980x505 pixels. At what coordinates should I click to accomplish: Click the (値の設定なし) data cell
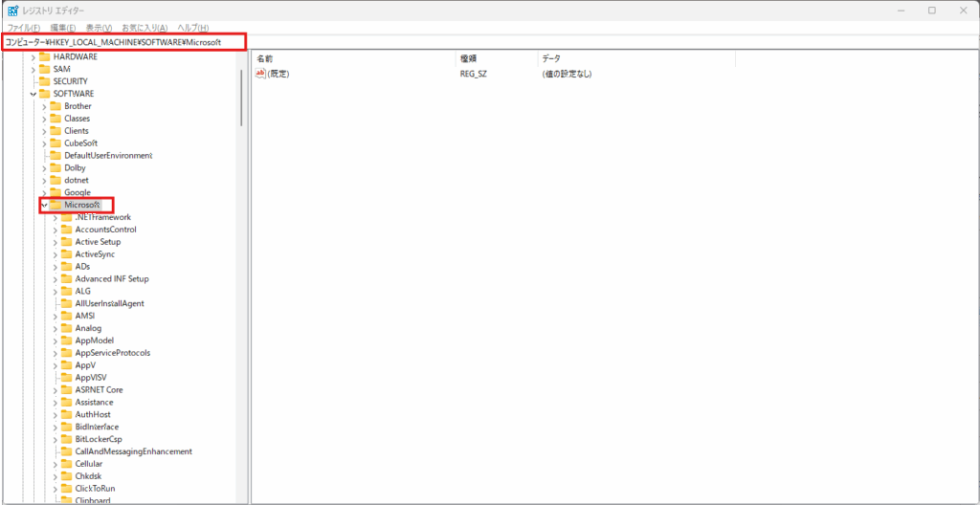coord(567,74)
